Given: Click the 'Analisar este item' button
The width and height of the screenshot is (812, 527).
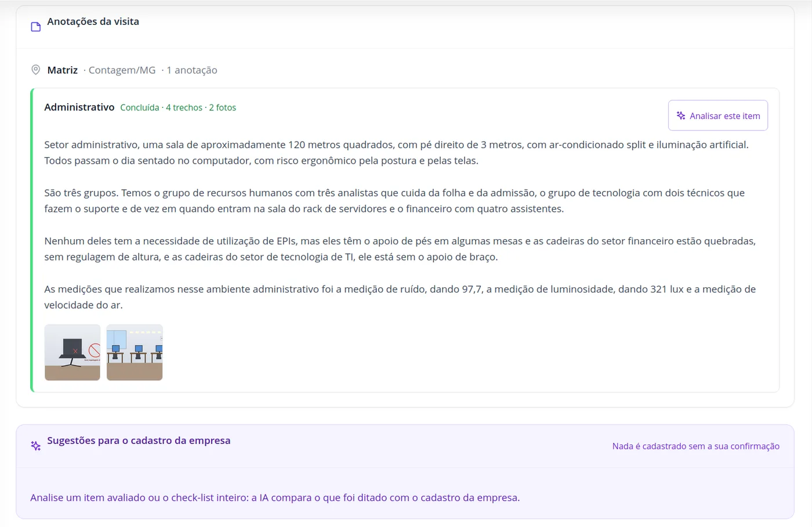Looking at the screenshot, I should click(x=717, y=115).
